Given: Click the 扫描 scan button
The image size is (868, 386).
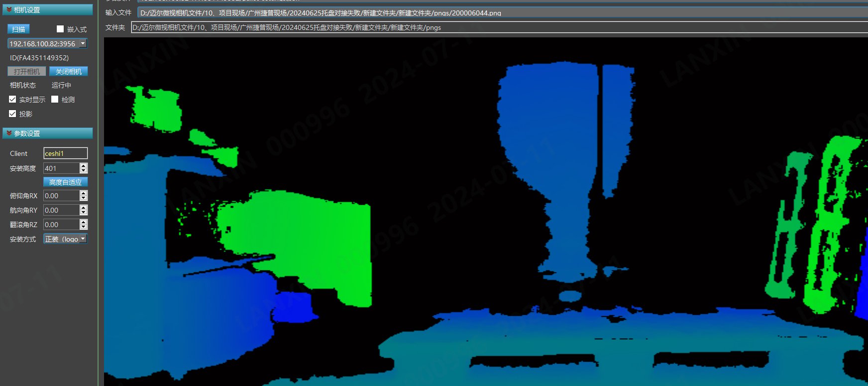Looking at the screenshot, I should (x=18, y=29).
